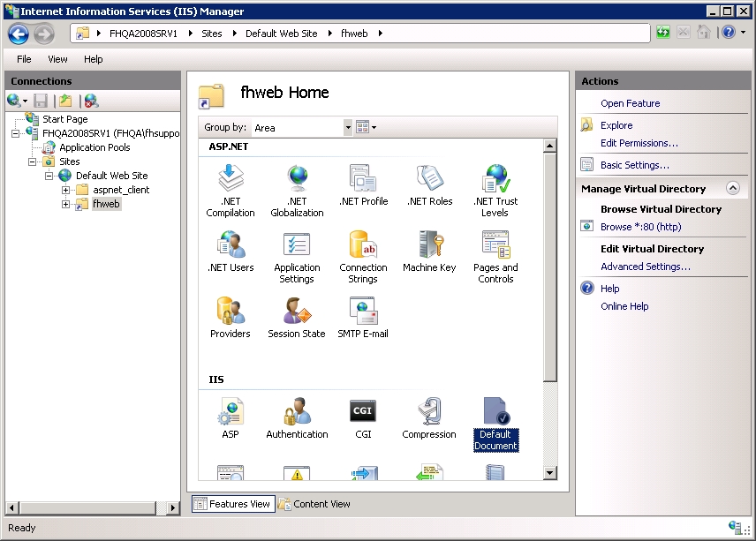This screenshot has width=756, height=541.
Task: Open the View menu
Action: pyautogui.click(x=57, y=59)
